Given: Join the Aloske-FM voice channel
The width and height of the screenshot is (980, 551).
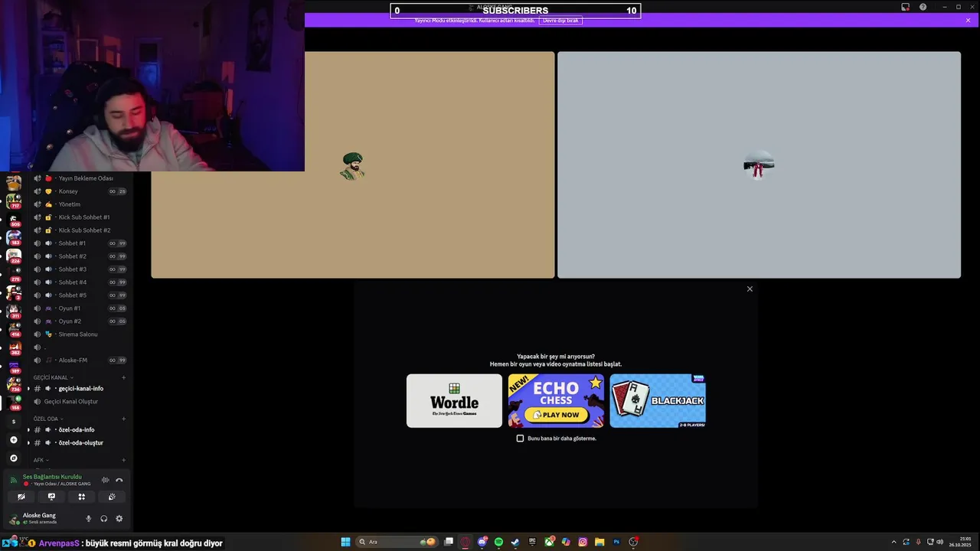Looking at the screenshot, I should tap(80, 360).
